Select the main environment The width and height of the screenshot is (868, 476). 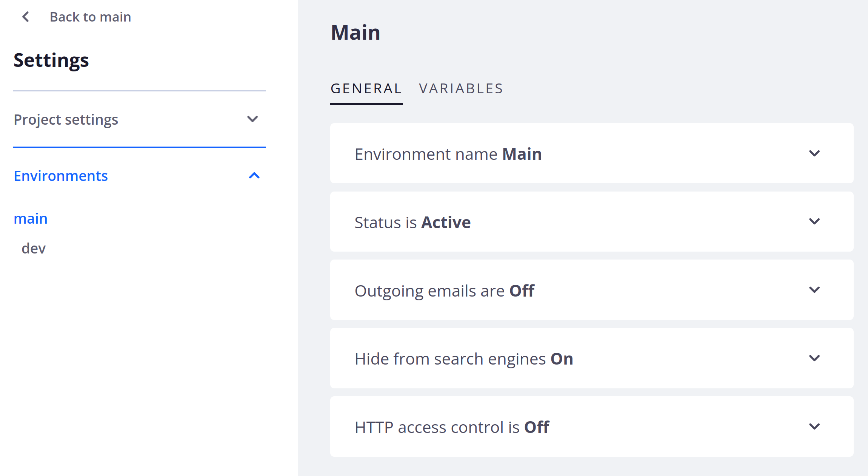point(31,218)
